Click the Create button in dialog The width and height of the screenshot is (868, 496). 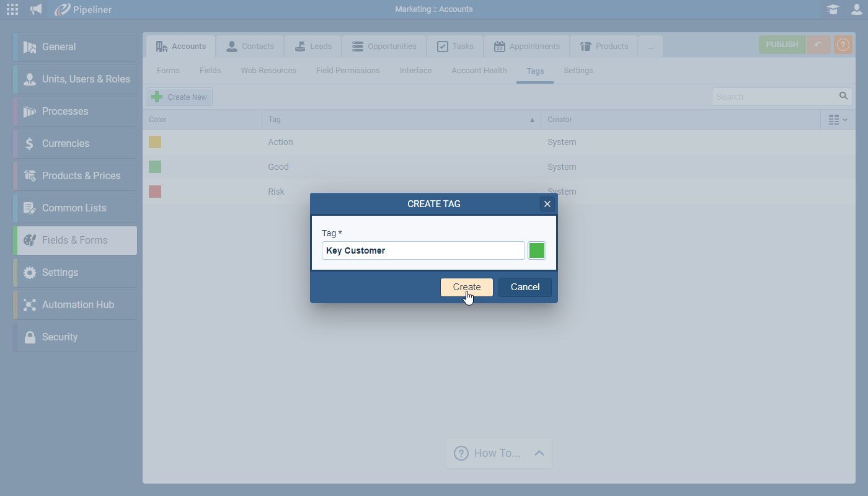point(466,287)
